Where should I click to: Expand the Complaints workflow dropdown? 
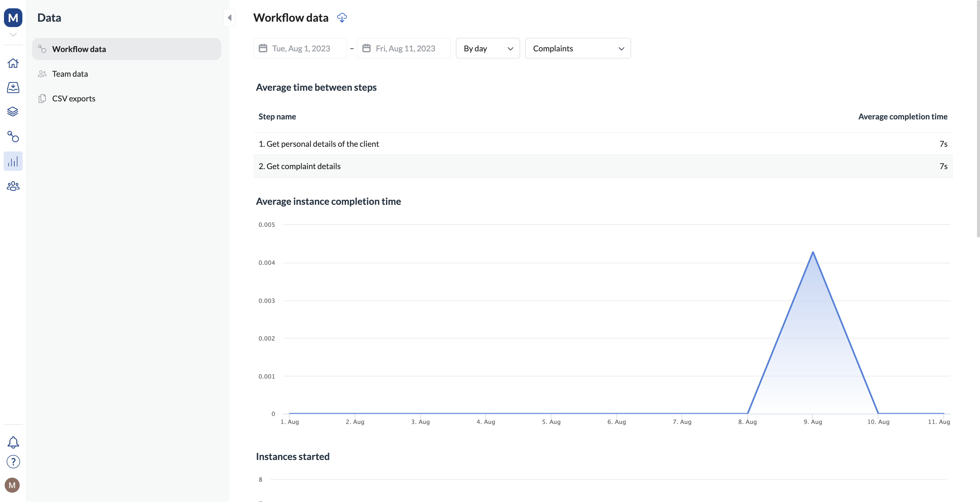click(577, 48)
